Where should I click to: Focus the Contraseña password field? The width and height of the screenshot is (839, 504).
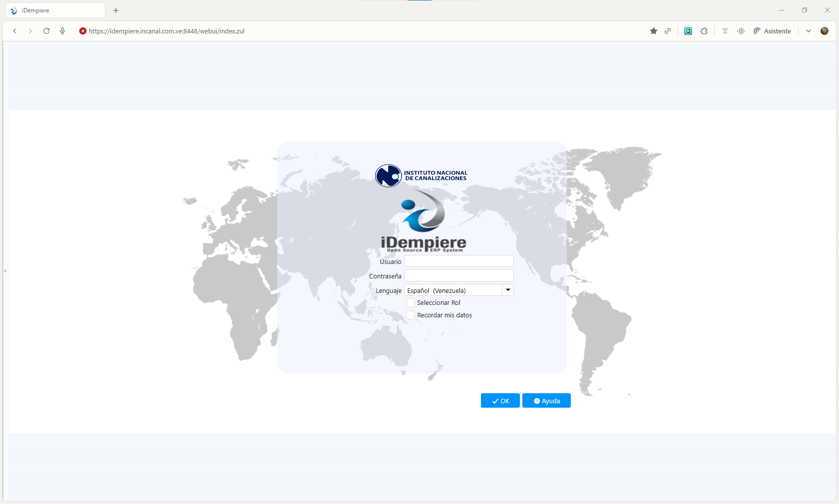(x=458, y=276)
